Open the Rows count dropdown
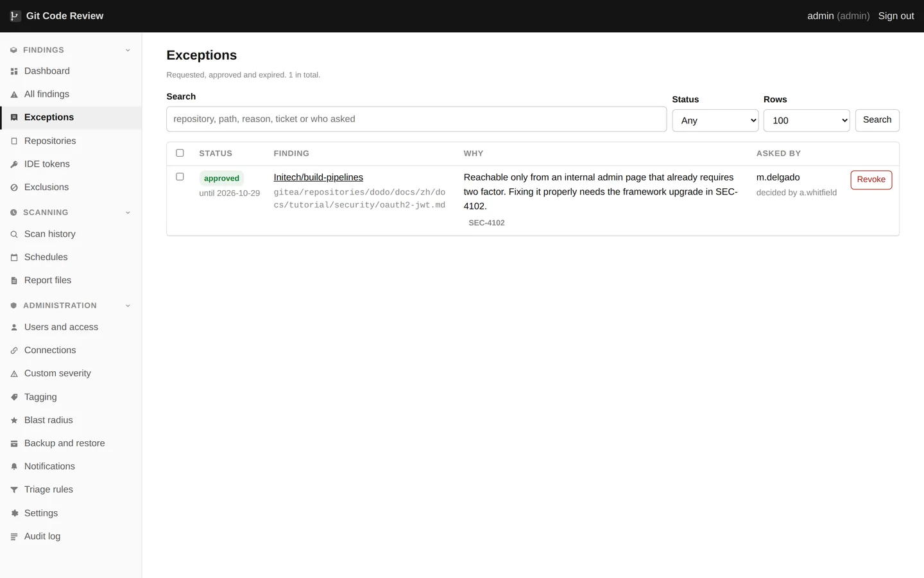This screenshot has height=578, width=924. click(807, 120)
